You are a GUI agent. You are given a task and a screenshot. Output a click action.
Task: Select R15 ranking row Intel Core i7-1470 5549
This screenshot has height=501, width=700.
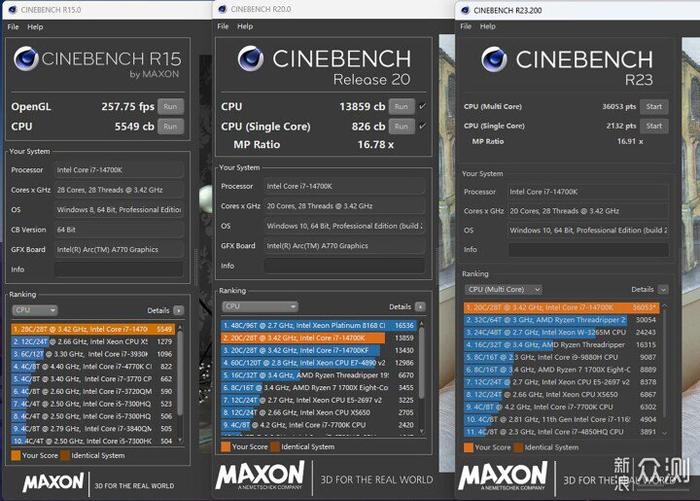click(x=93, y=329)
